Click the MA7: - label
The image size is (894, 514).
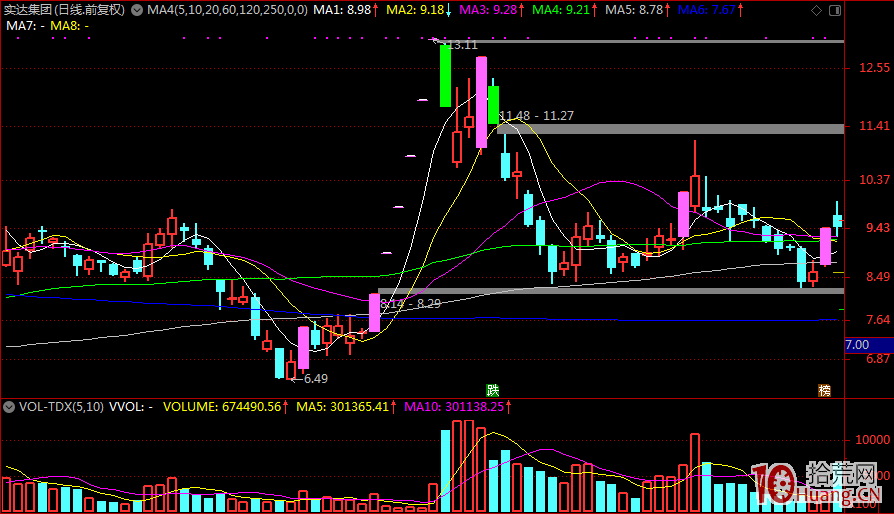click(25, 26)
